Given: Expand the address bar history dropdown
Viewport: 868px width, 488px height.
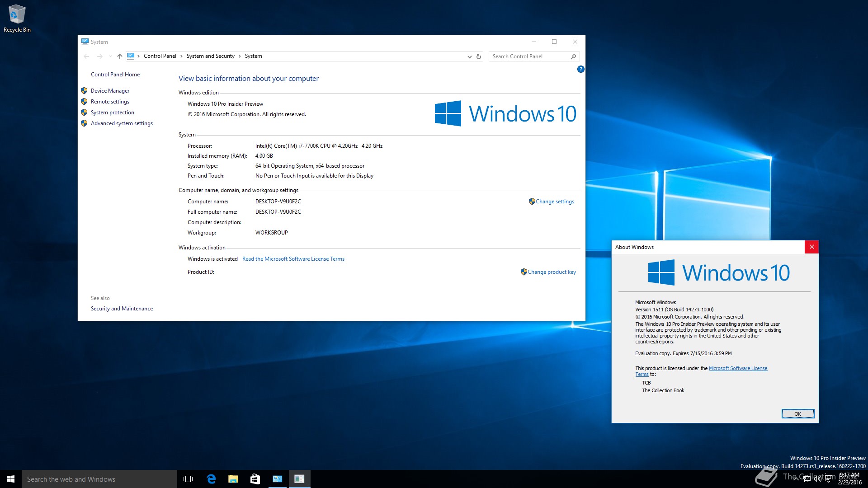Looking at the screenshot, I should [x=469, y=56].
